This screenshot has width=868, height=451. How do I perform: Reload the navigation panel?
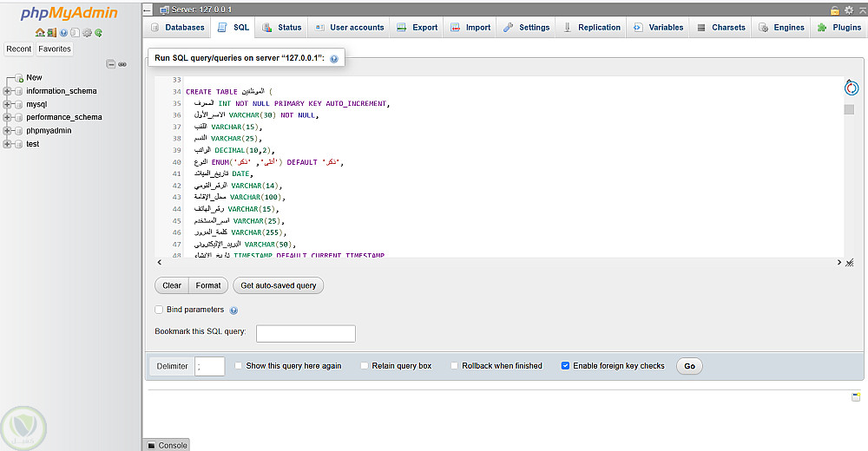pos(99,33)
